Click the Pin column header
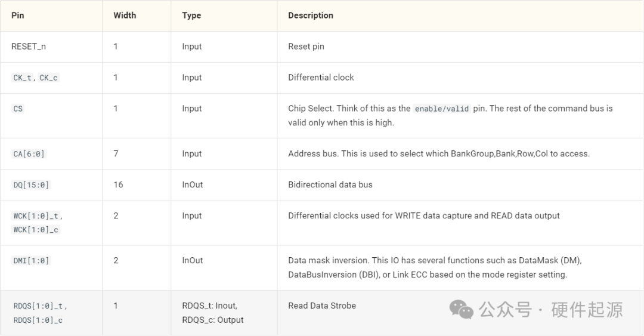Screen dimensions: 644x336 pyautogui.click(x=18, y=16)
